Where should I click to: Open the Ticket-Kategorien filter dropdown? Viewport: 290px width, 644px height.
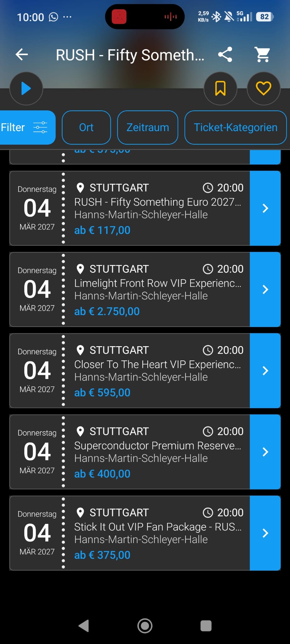click(x=235, y=127)
